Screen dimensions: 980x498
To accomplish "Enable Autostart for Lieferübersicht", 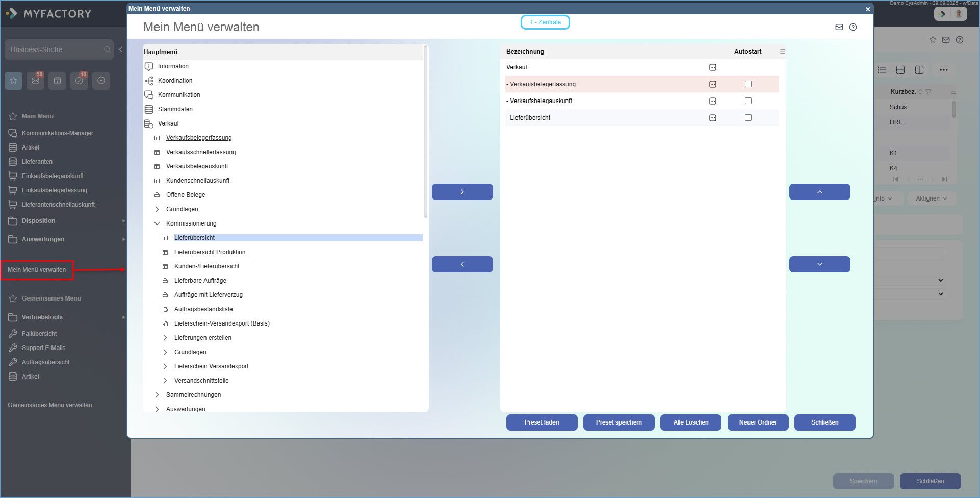I will 748,118.
